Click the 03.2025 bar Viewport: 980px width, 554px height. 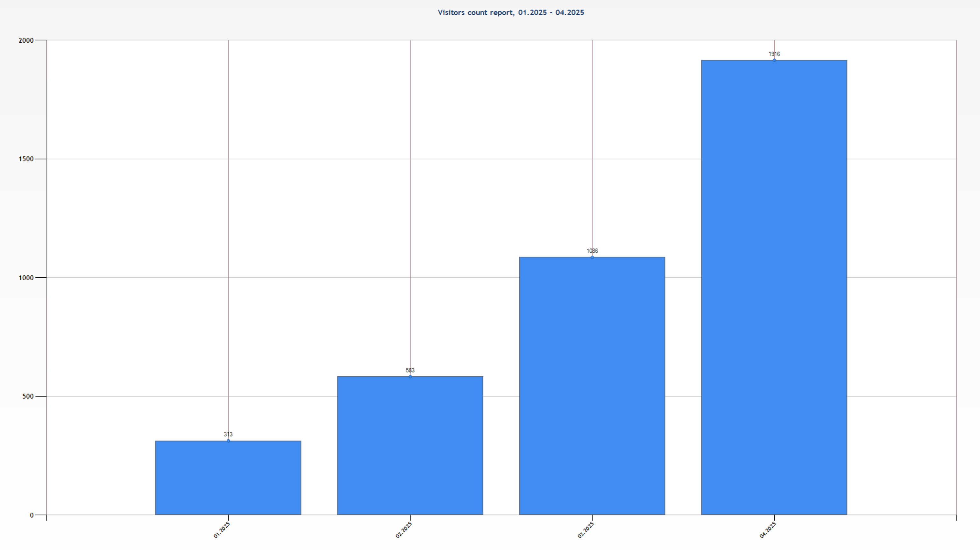pos(592,386)
